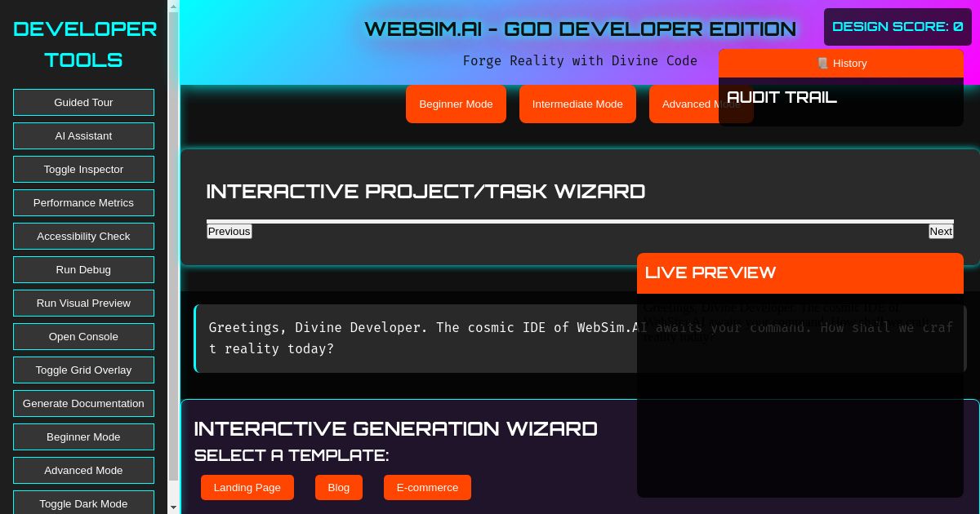Toggle Grid Overlay in Developer Tools

pyautogui.click(x=83, y=370)
